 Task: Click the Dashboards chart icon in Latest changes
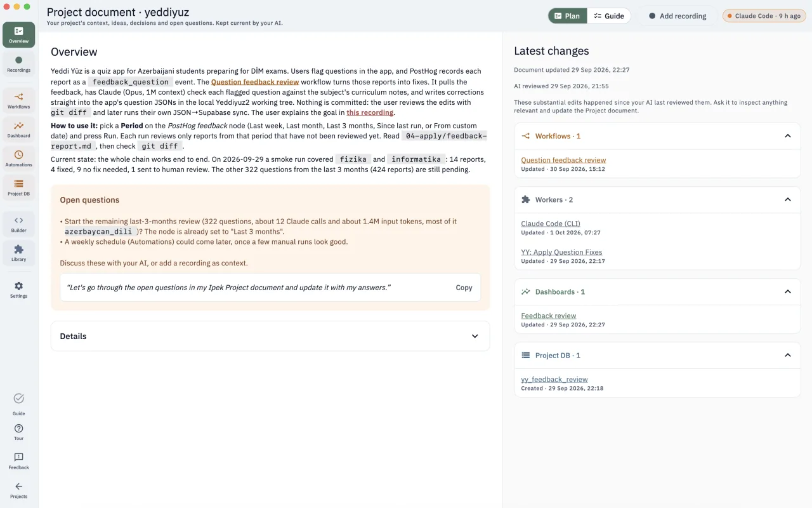(x=525, y=291)
